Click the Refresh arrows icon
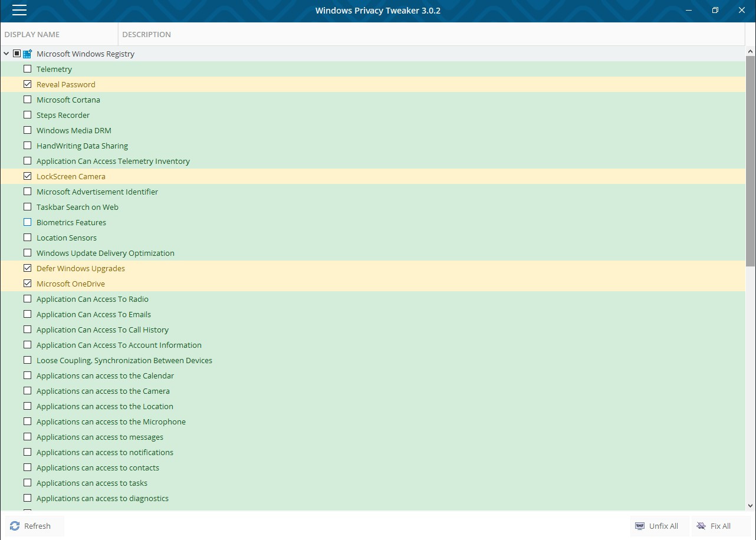Screen dimensions: 756x540 coord(14,526)
